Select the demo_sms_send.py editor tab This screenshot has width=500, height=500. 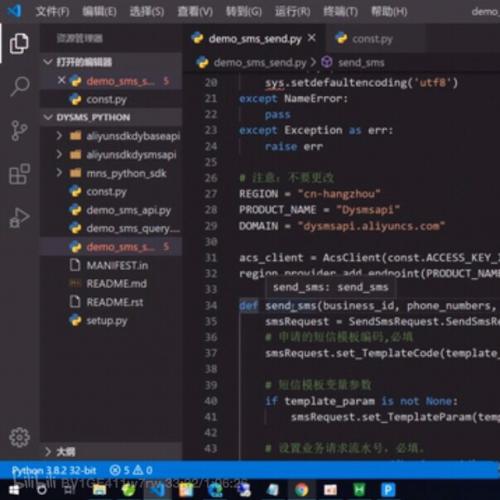point(255,39)
